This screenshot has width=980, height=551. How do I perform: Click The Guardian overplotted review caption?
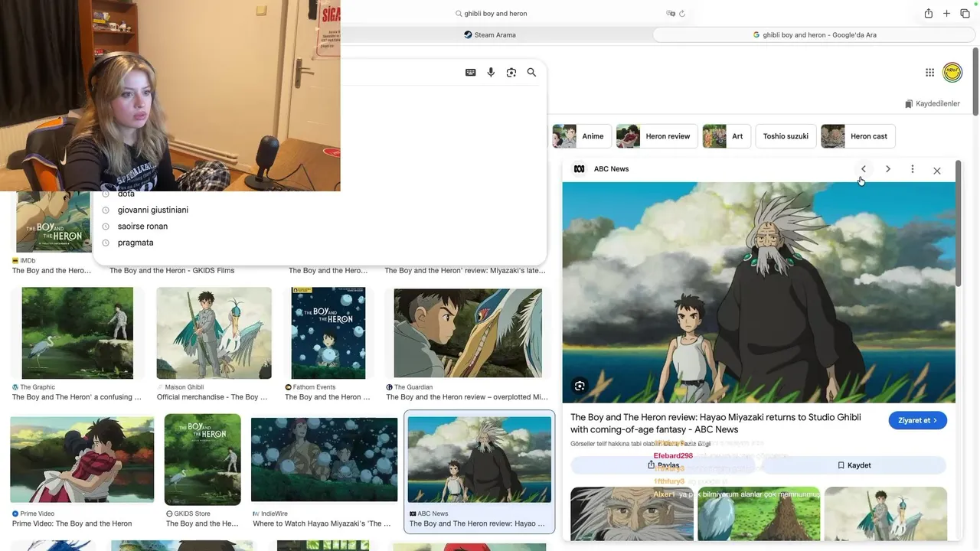pyautogui.click(x=466, y=398)
